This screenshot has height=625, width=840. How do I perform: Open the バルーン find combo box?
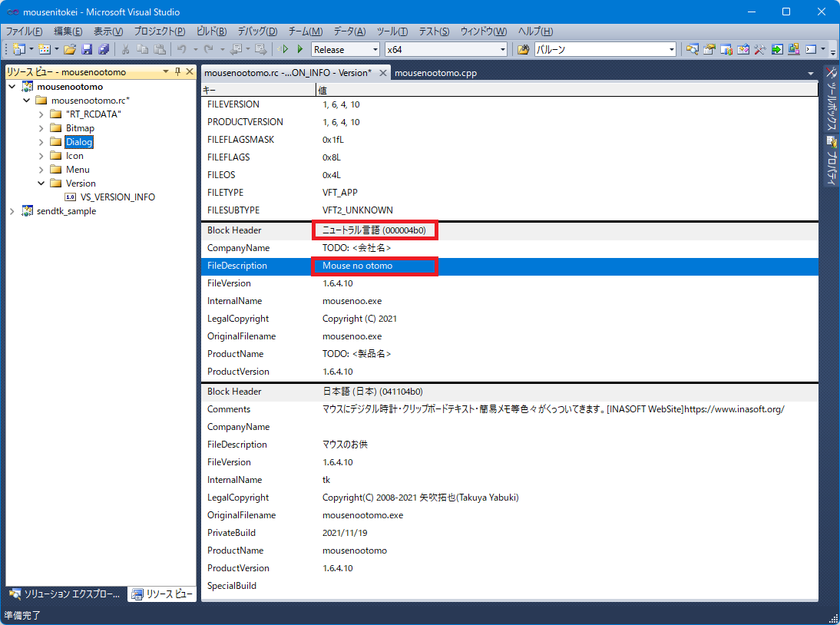[x=605, y=49]
